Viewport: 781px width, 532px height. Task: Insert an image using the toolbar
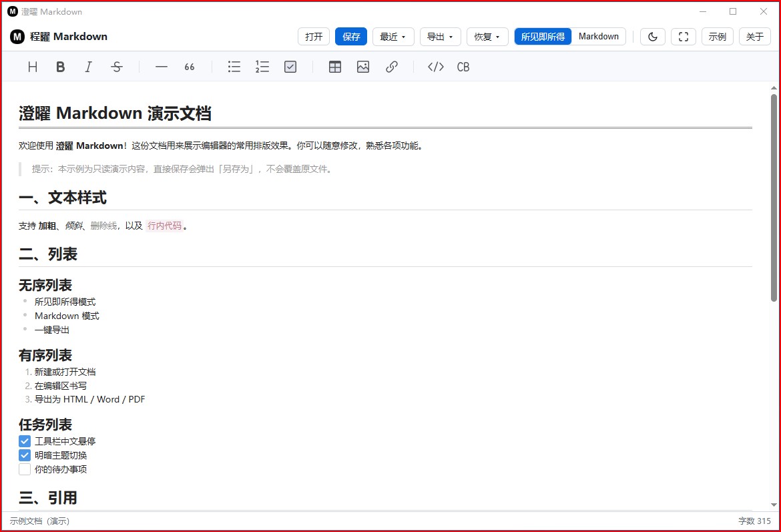coord(363,67)
